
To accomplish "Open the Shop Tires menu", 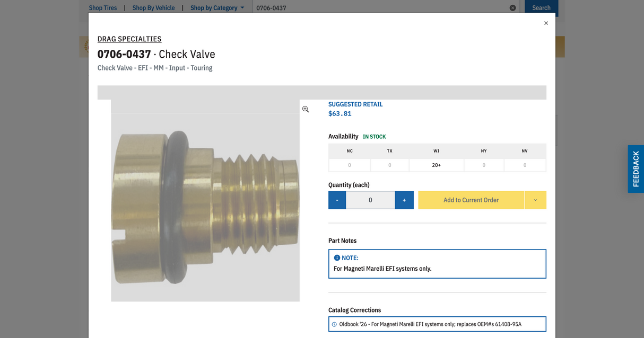I will [x=103, y=8].
